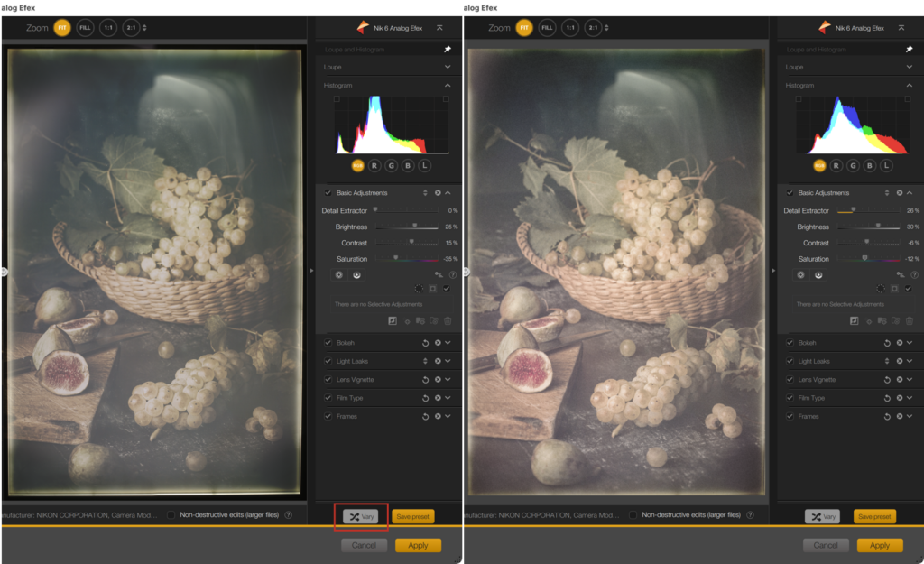Expand the Bokeh section in left window
The image size is (924, 564).
[448, 342]
